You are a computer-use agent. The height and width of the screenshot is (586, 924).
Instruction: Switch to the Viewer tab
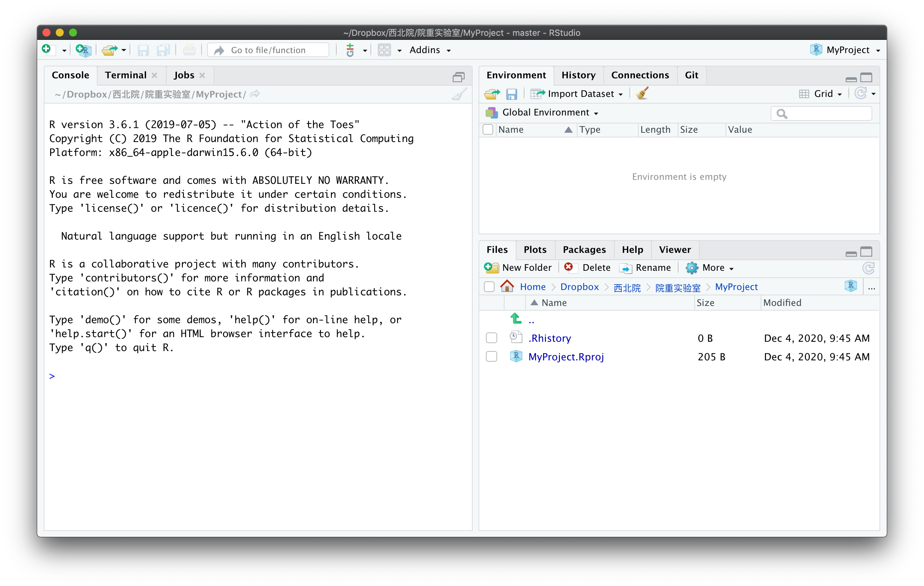tap(675, 250)
